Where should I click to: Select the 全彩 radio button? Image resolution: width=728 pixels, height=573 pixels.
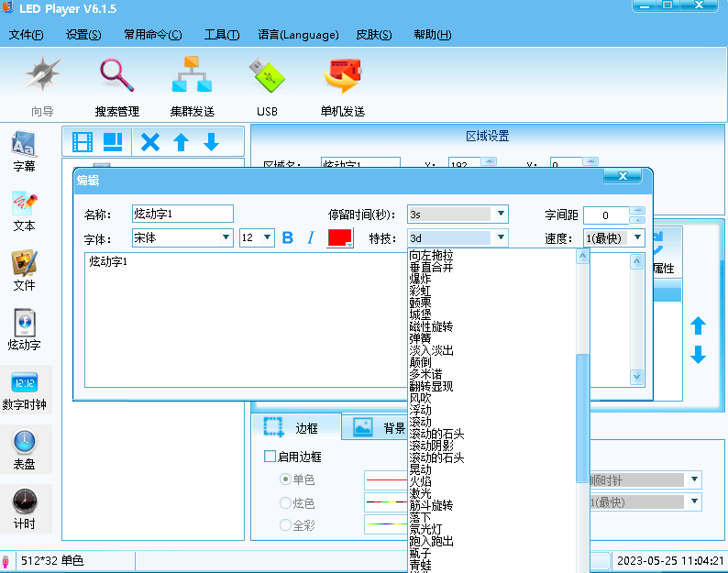tap(285, 525)
